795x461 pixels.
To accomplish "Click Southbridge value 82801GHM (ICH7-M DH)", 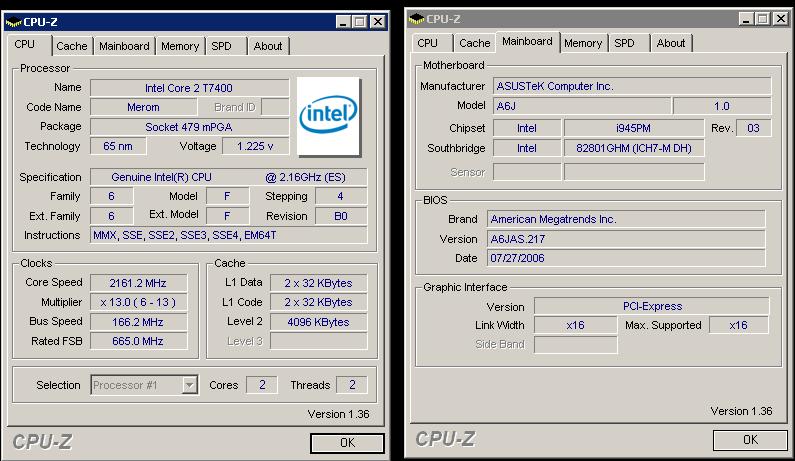I will point(634,148).
